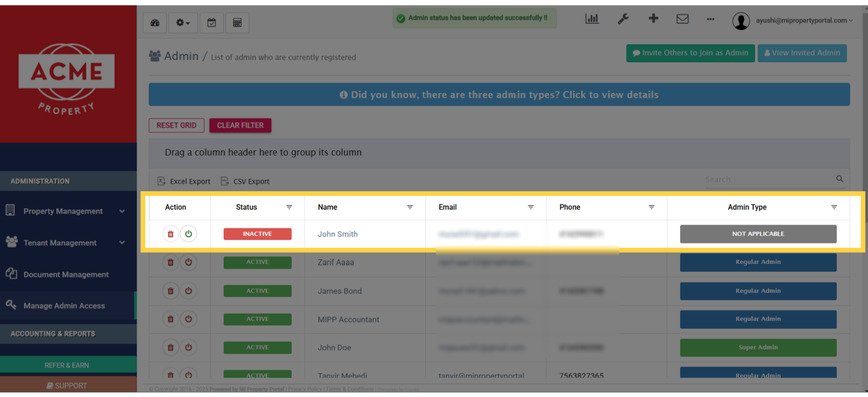Sort by the Name column header

tap(327, 207)
